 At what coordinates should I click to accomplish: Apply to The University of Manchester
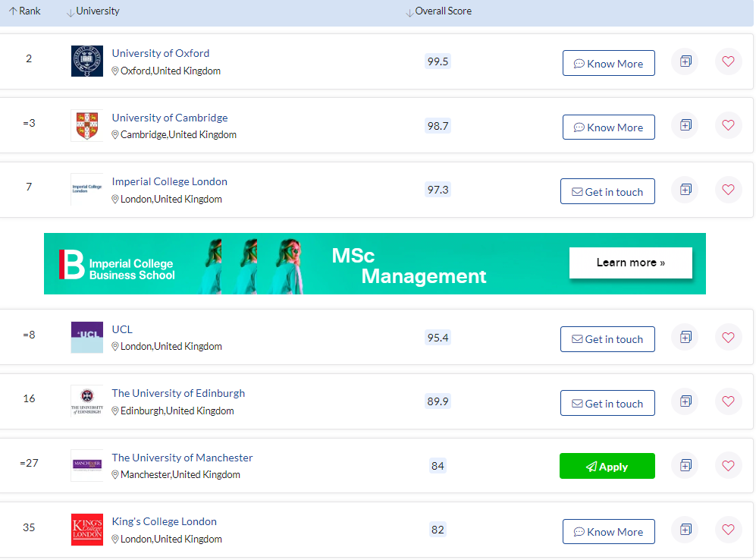[x=607, y=466]
